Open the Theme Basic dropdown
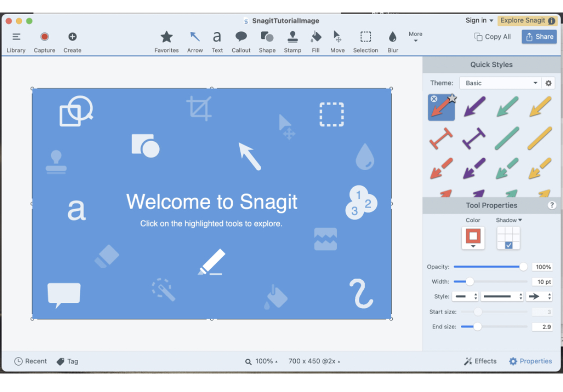 (x=500, y=83)
